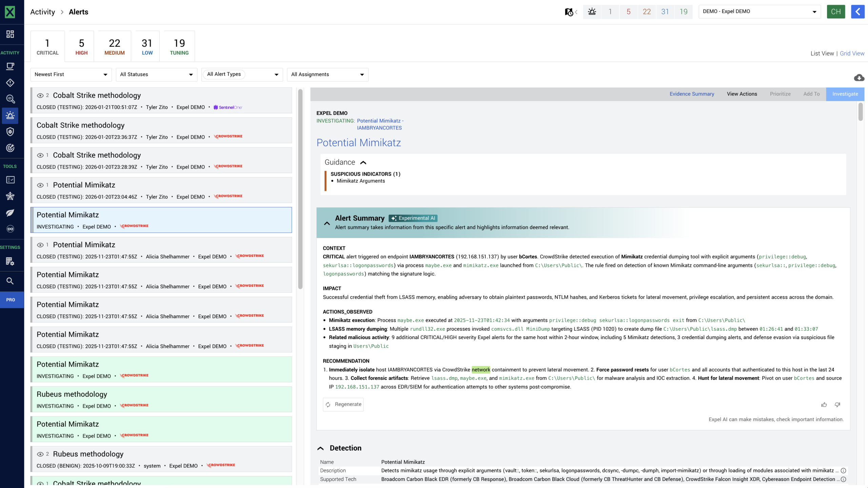
Task: Switch to the Evidence Summary tab
Action: coord(692,94)
